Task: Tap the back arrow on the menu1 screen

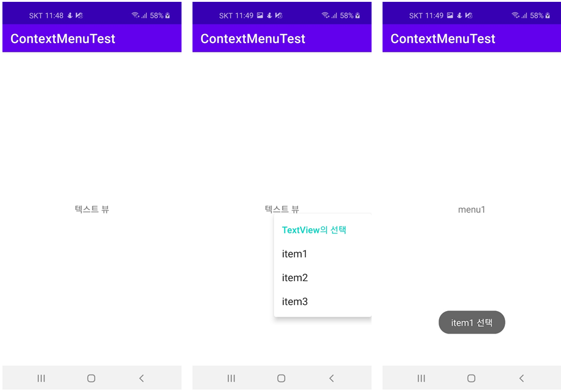Action: [x=521, y=378]
